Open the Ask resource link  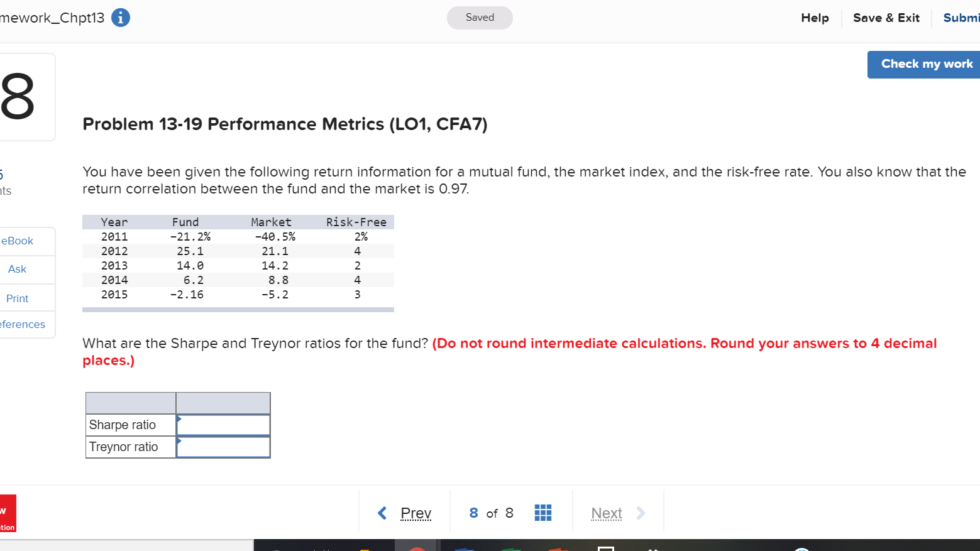coord(17,269)
